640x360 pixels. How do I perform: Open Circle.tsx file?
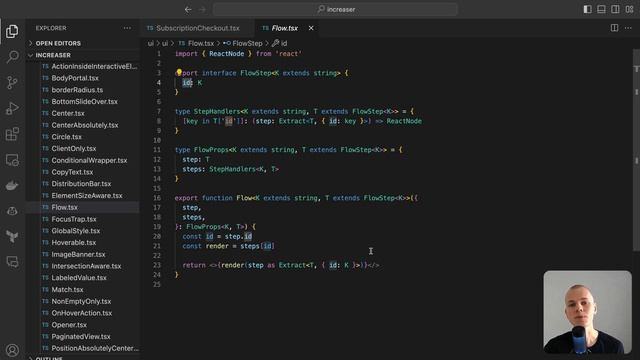tap(67, 137)
